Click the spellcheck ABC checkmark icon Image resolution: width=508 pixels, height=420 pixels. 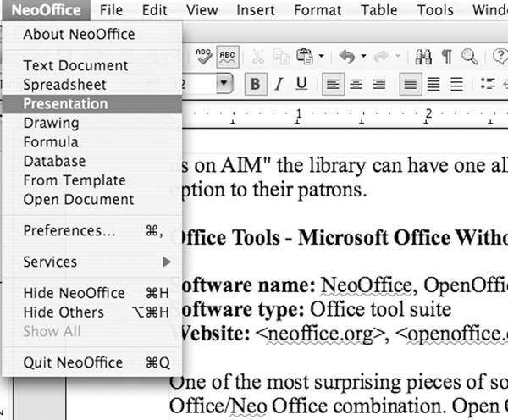203,56
